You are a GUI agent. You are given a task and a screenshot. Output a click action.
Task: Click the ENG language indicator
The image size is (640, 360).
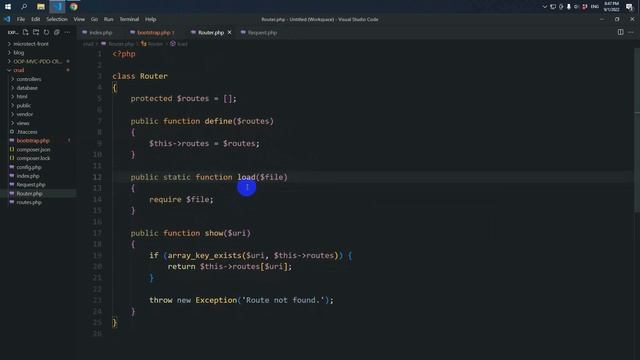[595, 7]
